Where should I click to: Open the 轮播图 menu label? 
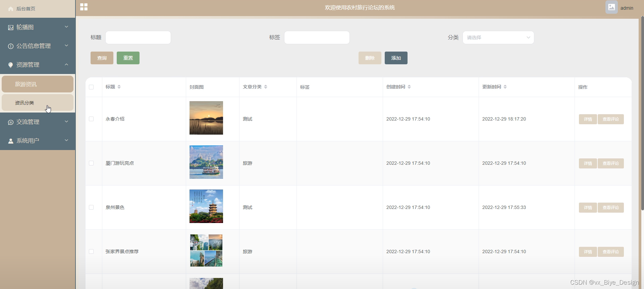25,27
